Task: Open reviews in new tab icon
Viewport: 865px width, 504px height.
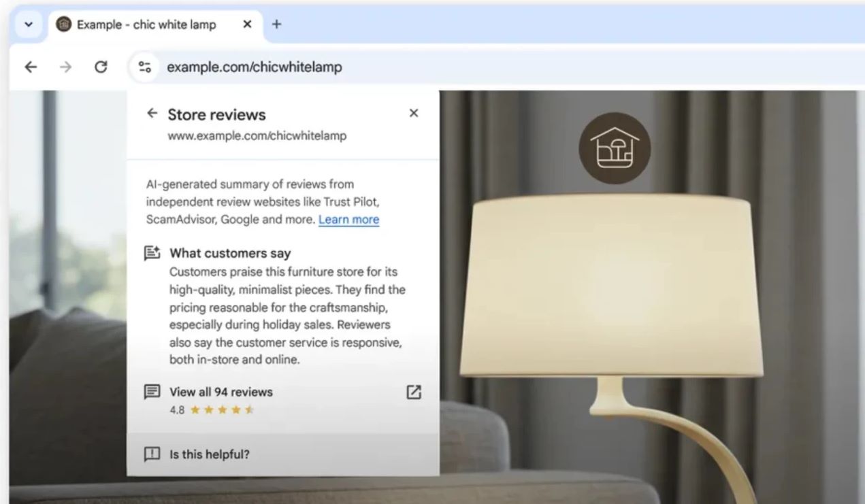Action: click(x=413, y=392)
